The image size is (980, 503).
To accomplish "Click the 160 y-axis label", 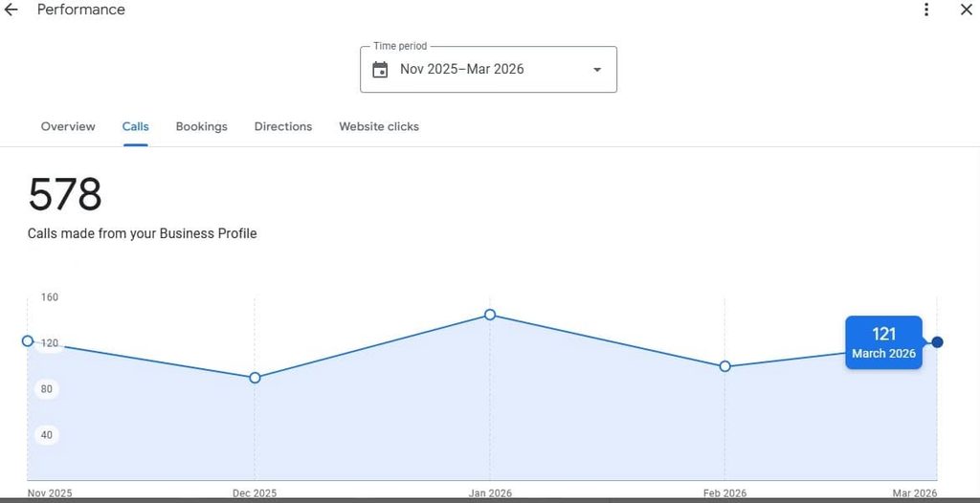I will pos(50,296).
